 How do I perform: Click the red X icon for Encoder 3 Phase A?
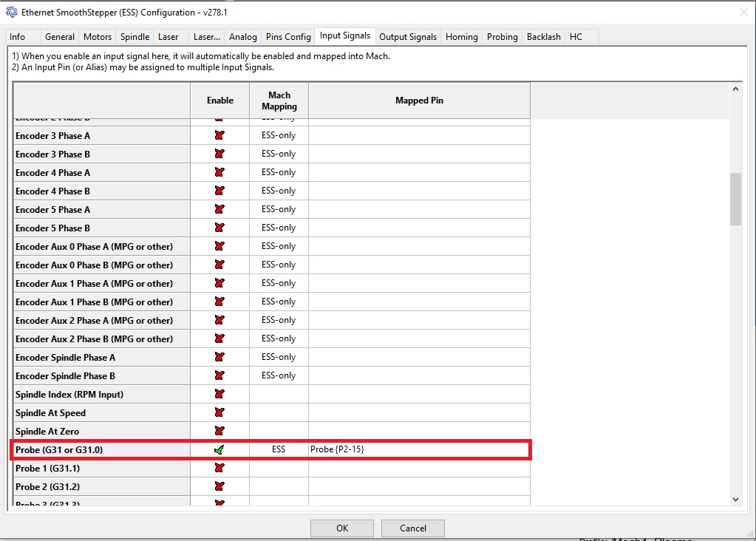click(x=219, y=135)
